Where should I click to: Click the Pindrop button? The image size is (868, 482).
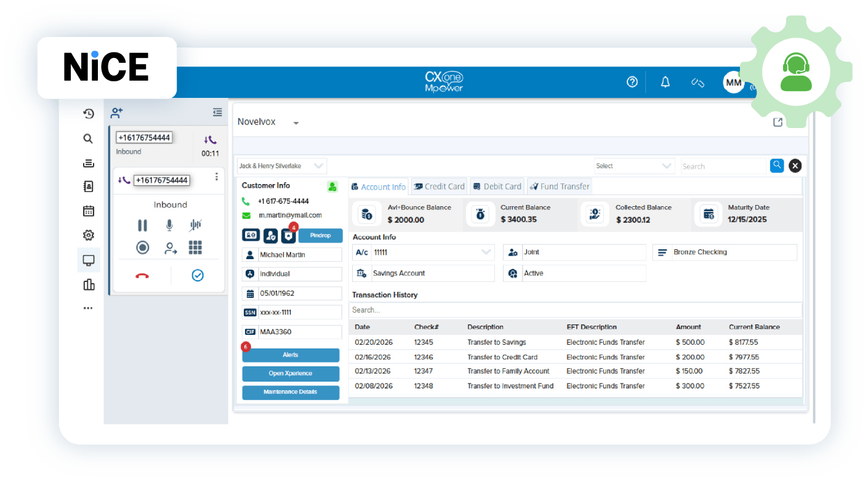320,235
